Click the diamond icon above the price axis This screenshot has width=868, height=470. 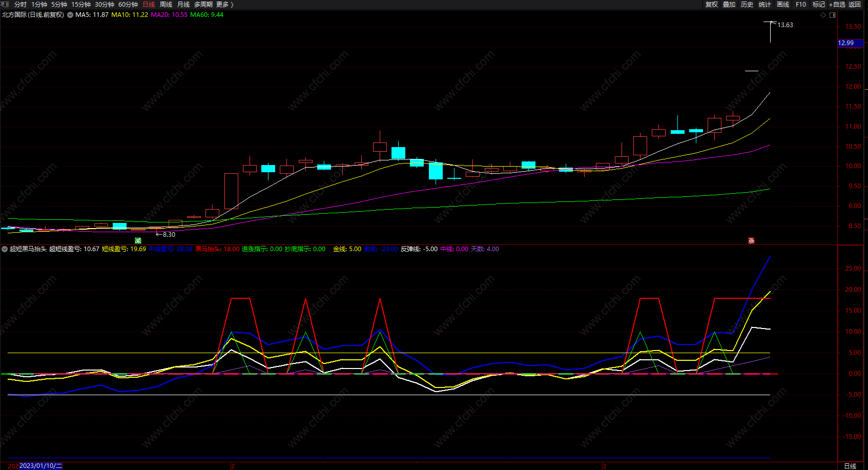click(823, 15)
